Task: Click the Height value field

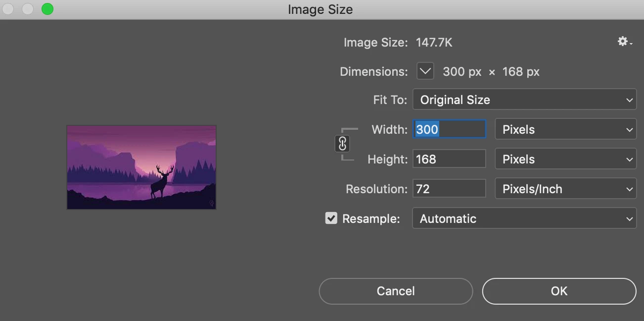Action: point(450,160)
